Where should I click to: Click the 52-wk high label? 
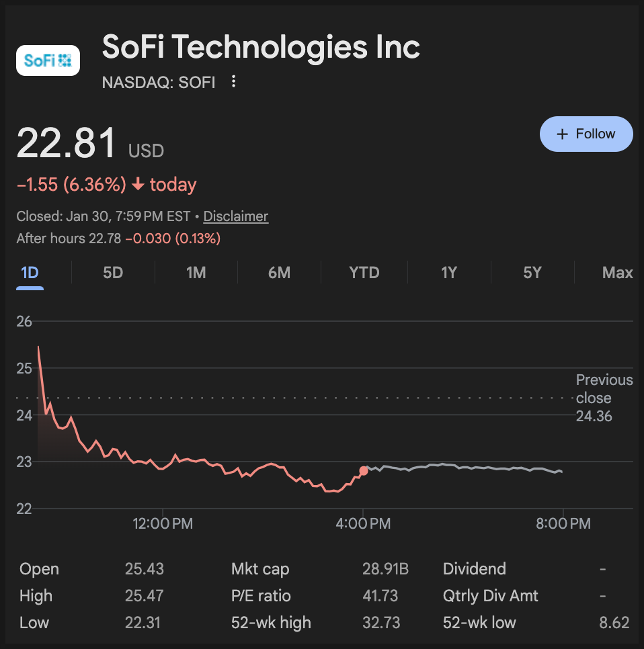coord(271,623)
